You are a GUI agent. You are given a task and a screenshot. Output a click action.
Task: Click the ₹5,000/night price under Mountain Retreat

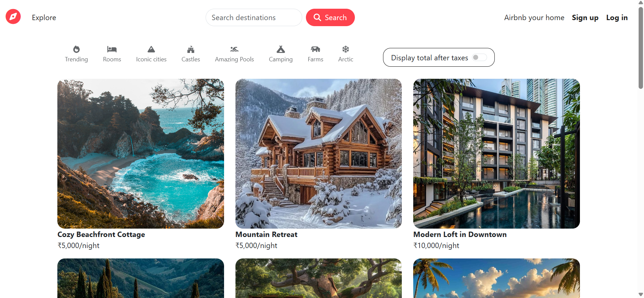point(256,245)
